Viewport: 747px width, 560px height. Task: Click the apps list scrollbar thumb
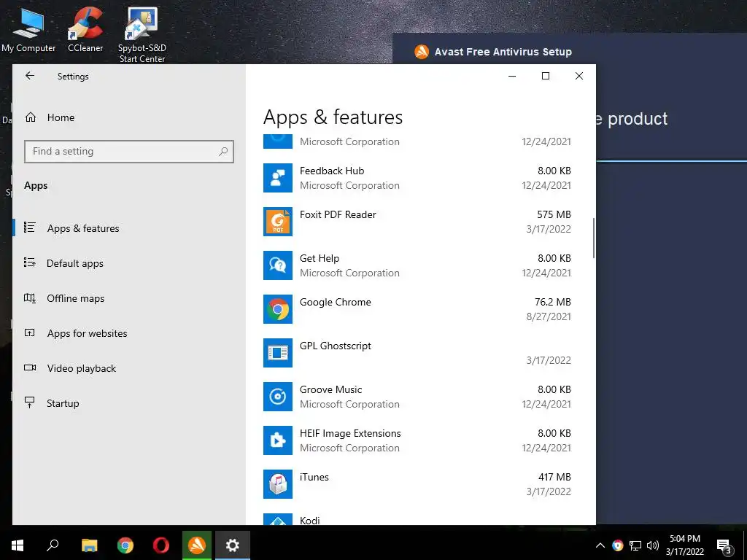594,238
